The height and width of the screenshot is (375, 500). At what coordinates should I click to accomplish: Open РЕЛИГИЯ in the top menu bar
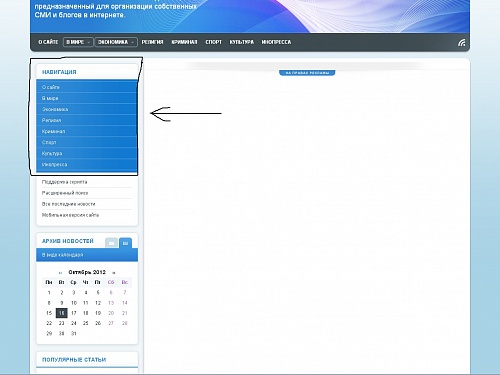(152, 42)
